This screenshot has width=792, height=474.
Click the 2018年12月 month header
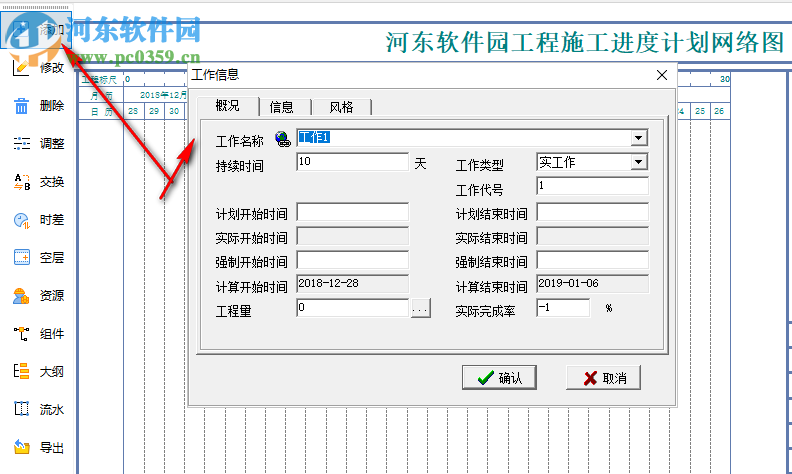(x=163, y=95)
